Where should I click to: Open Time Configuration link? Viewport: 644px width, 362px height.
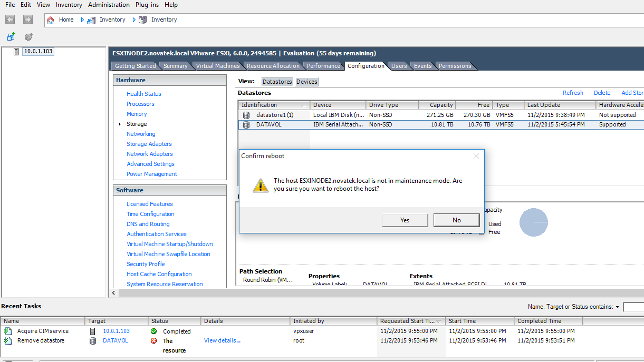(x=150, y=214)
